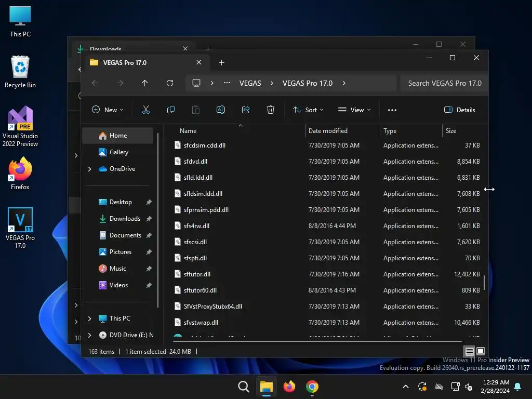Click the Cut scissors icon

point(146,110)
